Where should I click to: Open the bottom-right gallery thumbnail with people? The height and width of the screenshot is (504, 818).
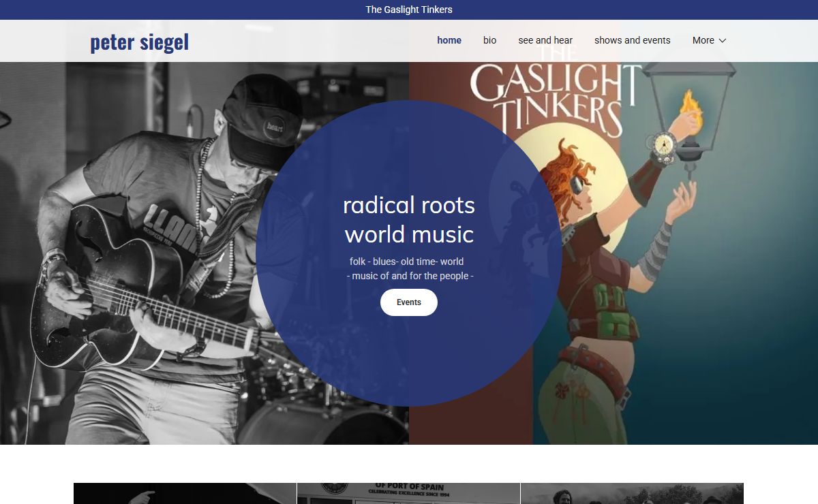632,493
